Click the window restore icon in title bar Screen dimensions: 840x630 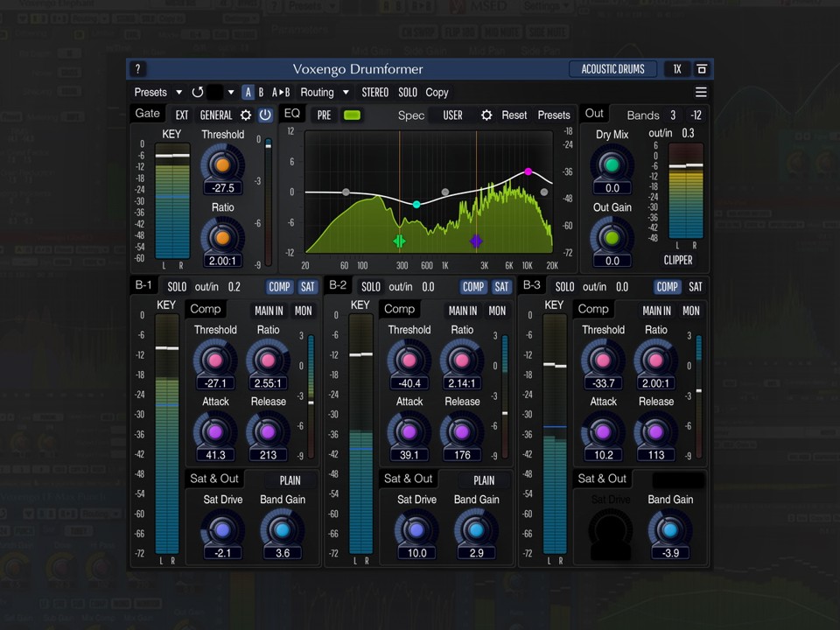[701, 69]
